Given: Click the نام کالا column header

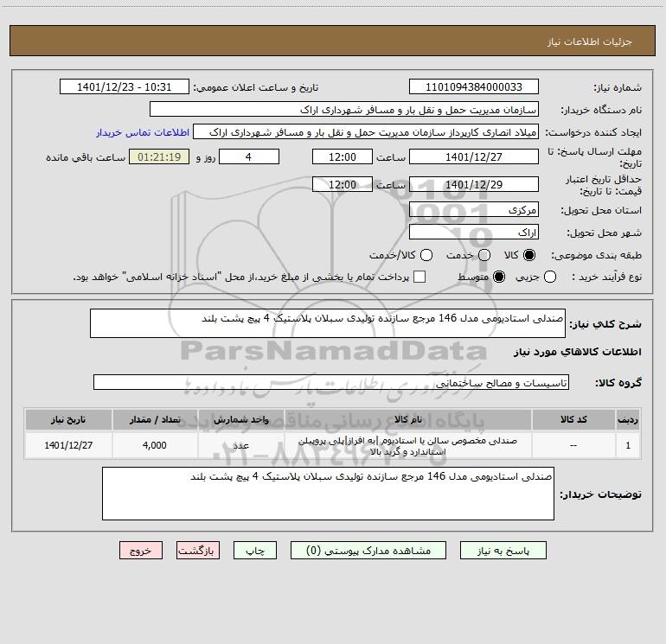Looking at the screenshot, I should point(407,420).
